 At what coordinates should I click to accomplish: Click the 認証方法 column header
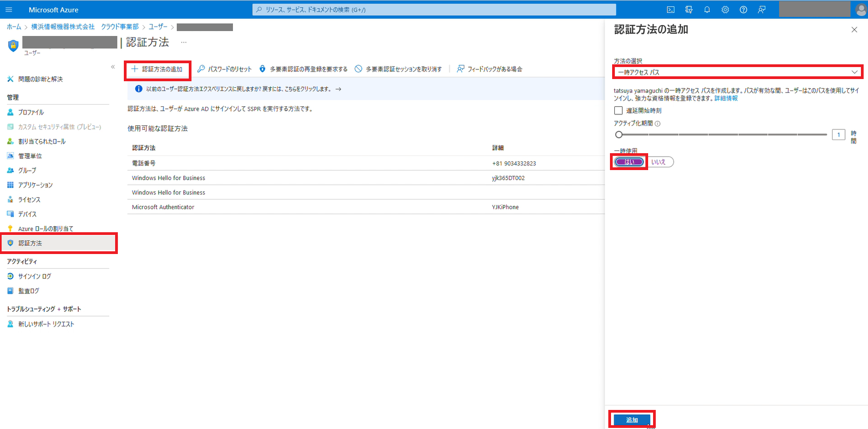pos(143,148)
